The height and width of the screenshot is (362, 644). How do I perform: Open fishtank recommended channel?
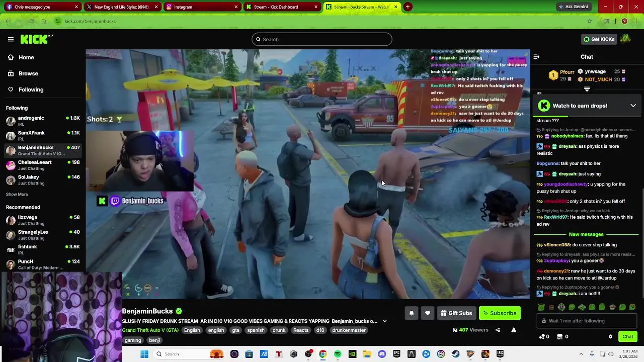tap(43, 249)
